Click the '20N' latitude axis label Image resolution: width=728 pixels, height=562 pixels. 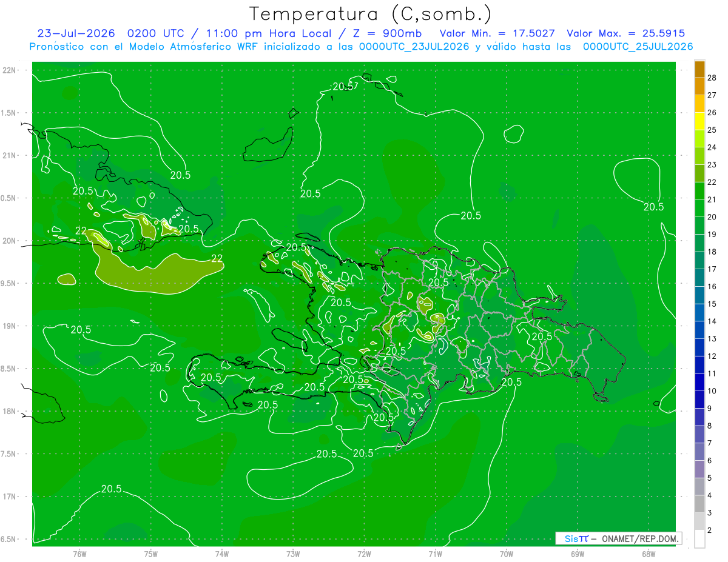click(8, 241)
